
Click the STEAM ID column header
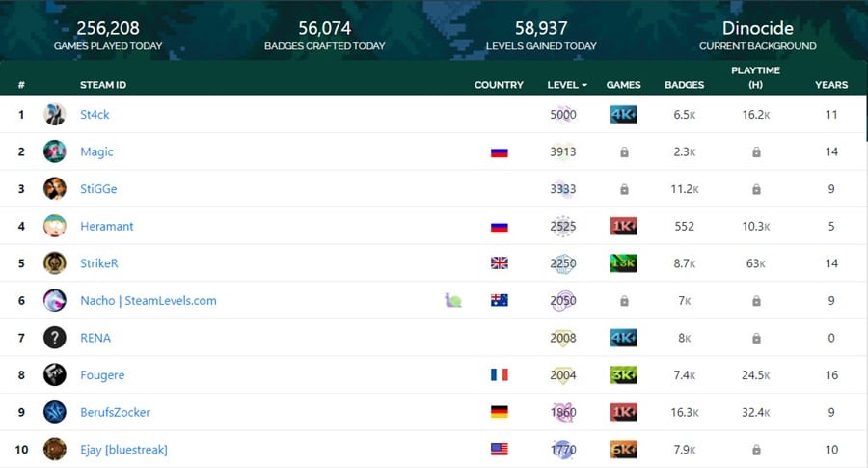103,85
